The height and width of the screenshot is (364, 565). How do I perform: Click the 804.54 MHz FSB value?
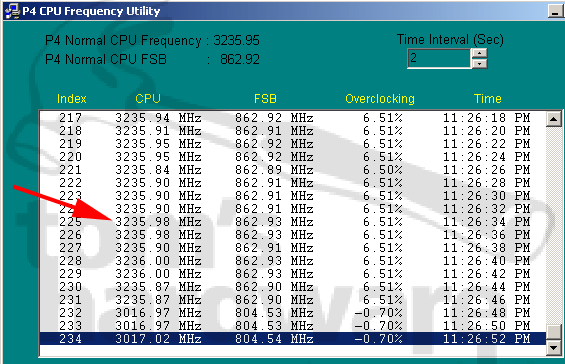tap(274, 339)
